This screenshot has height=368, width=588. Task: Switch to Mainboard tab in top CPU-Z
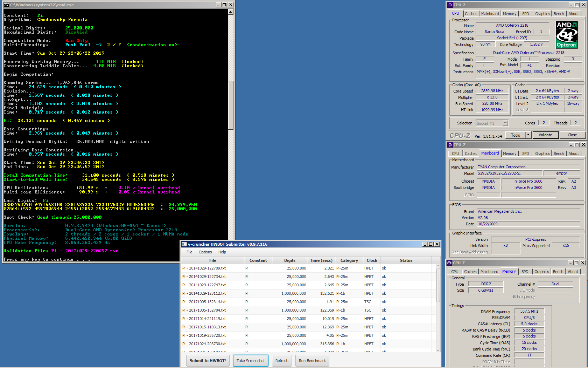click(490, 14)
